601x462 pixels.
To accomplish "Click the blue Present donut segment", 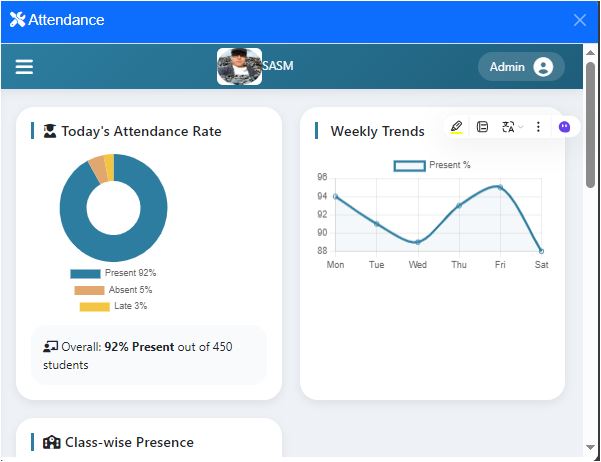I will click(x=126, y=245).
